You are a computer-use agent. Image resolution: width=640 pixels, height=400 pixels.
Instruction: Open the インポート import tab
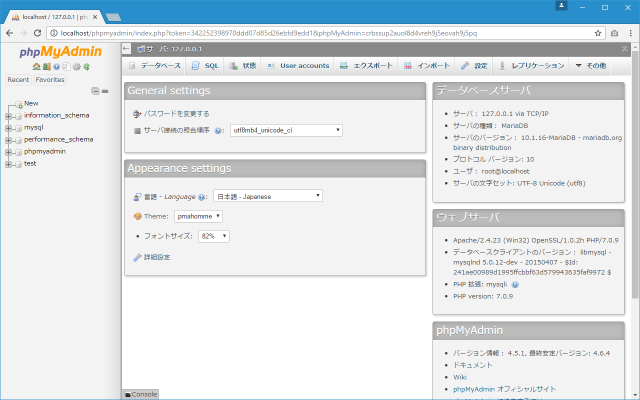[x=427, y=66]
